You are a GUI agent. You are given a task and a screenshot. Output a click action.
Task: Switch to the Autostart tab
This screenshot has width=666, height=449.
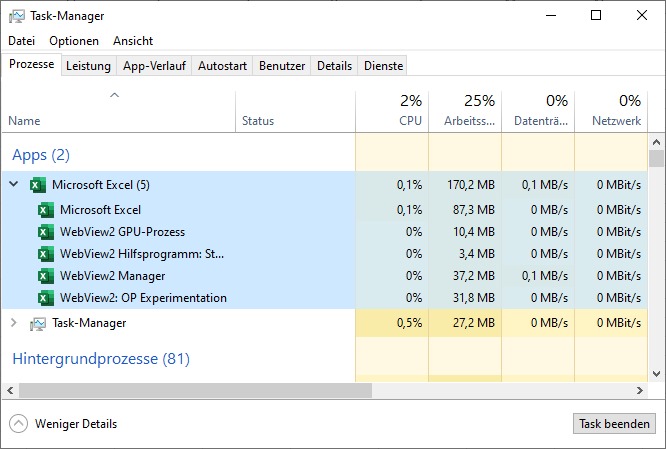point(222,66)
